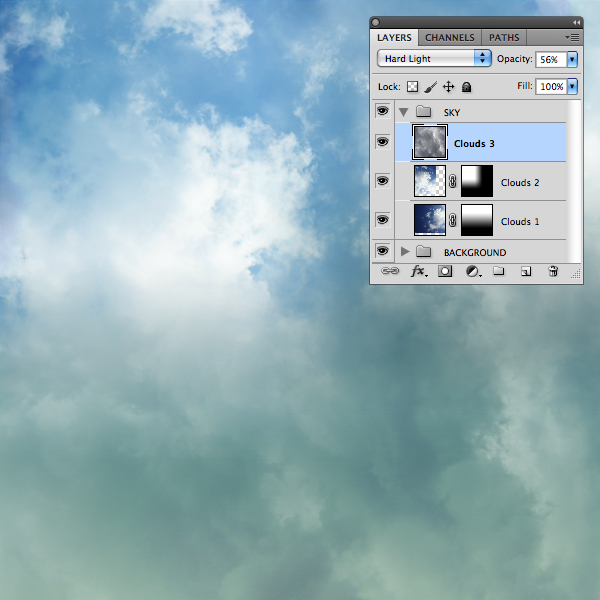Expand the BACKGROUND group

click(x=405, y=251)
